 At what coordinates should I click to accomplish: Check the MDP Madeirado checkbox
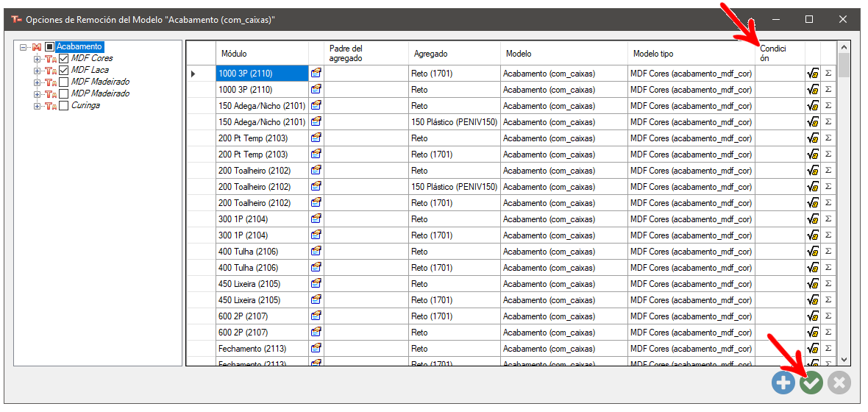[x=64, y=93]
